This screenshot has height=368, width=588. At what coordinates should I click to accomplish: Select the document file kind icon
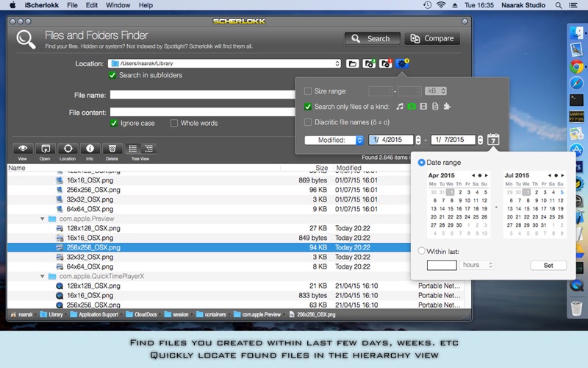435,107
